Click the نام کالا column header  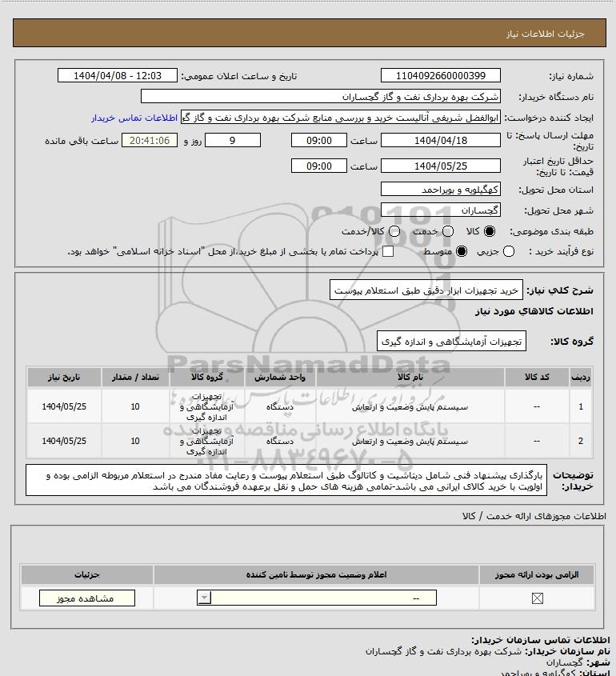click(x=410, y=378)
